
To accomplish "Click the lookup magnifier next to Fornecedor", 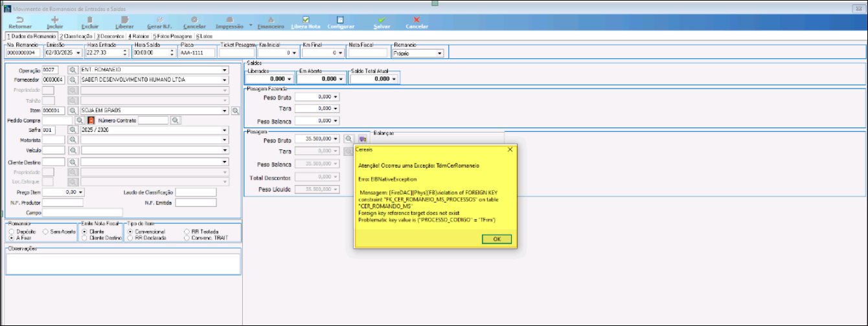I will pos(73,80).
